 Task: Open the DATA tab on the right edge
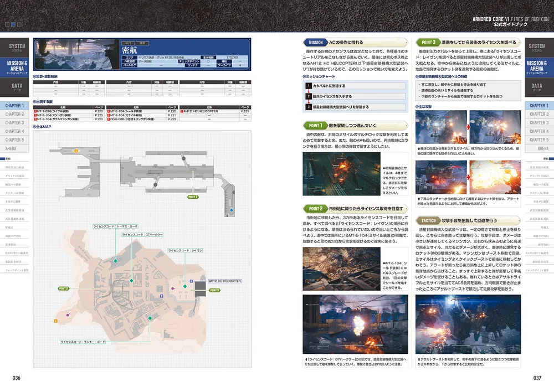click(539, 87)
